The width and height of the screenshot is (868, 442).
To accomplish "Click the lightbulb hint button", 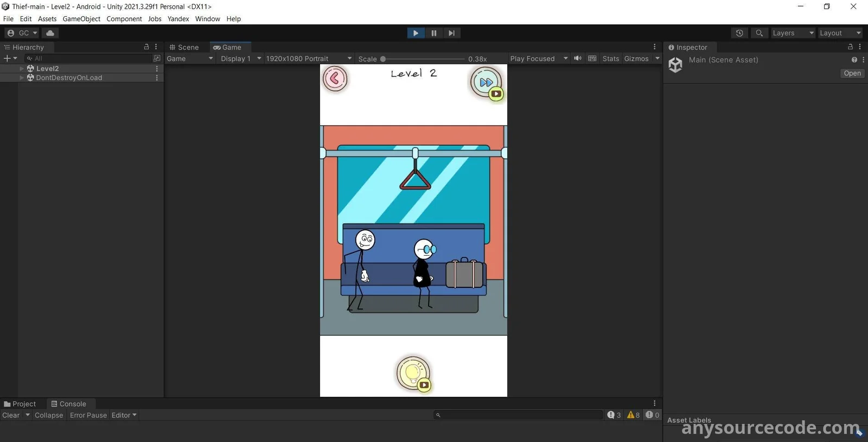I will pyautogui.click(x=413, y=373).
